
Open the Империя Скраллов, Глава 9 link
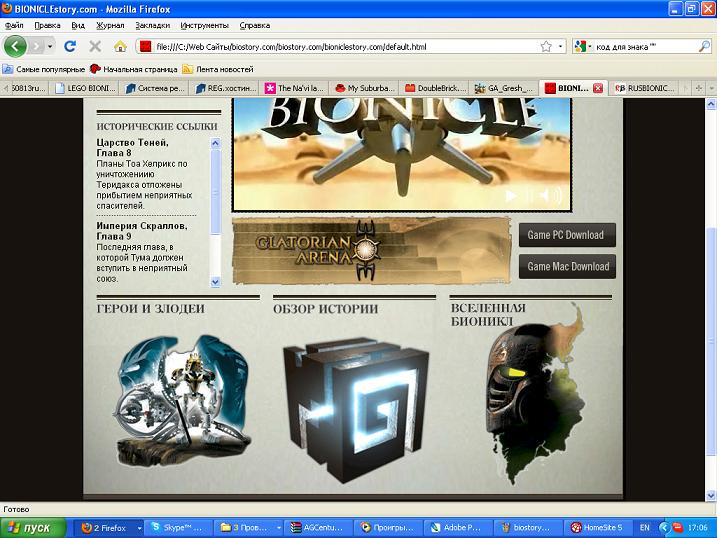tap(142, 231)
